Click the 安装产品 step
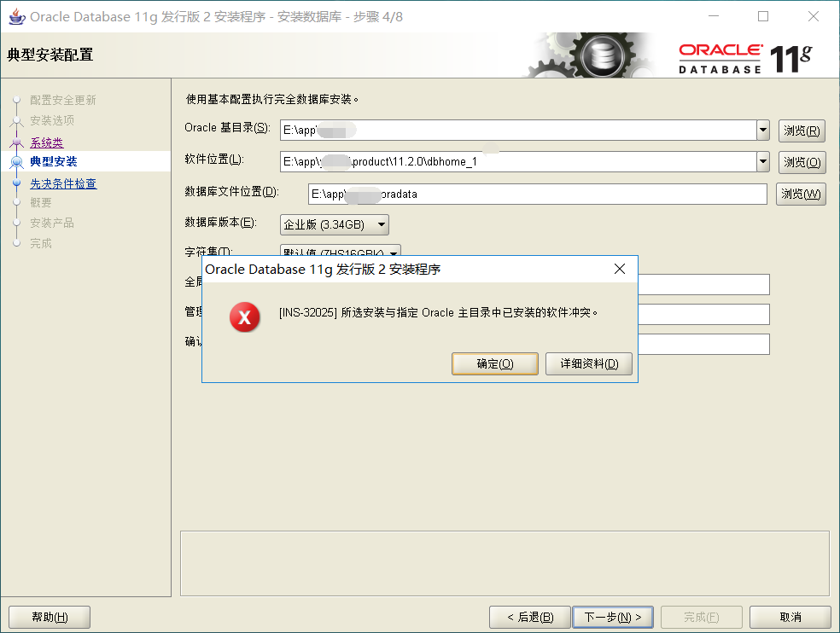Screen dimensions: 840x633 [52, 223]
